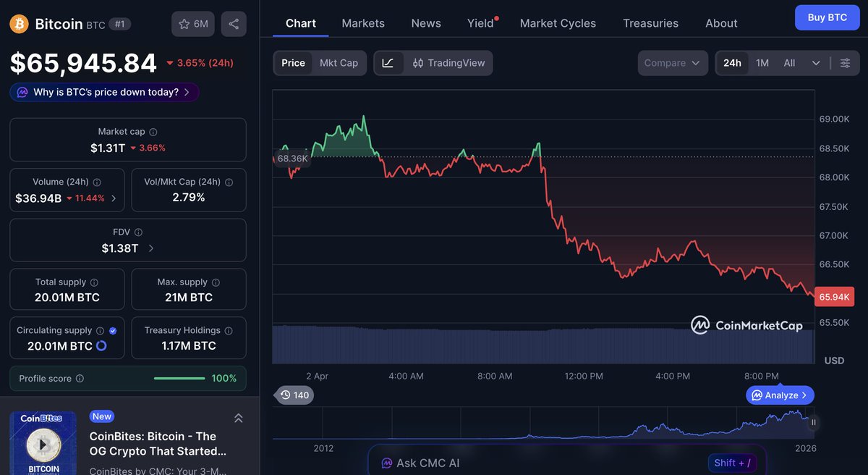Open more time ranges dropdown arrow
The height and width of the screenshot is (475, 868).
pos(816,63)
